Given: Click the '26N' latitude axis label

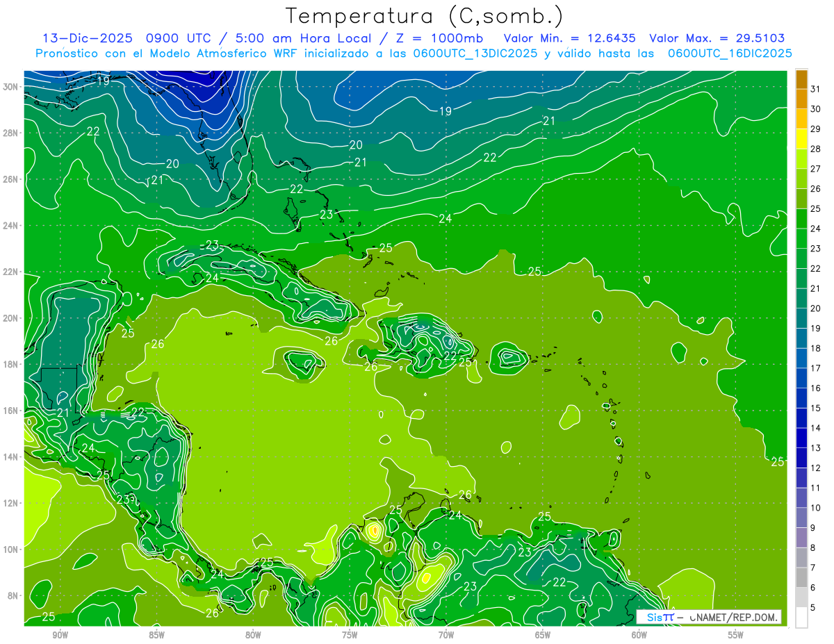Looking at the screenshot, I should (10, 179).
